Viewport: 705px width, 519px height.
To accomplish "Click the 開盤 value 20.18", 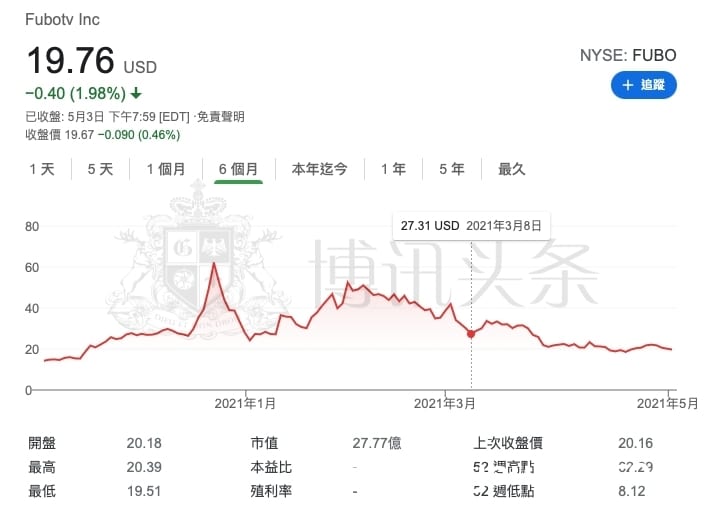I will pos(144,443).
